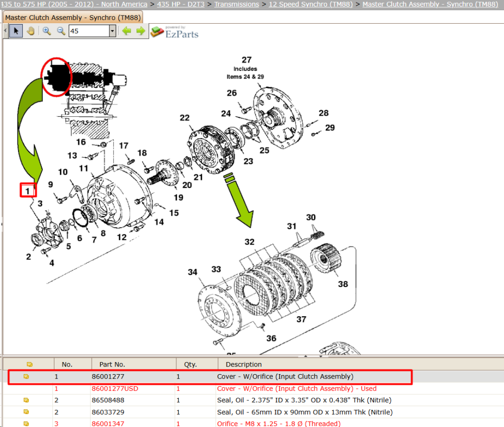Click callout number 14 in diagram
The width and height of the screenshot is (504, 427).
[159, 222]
